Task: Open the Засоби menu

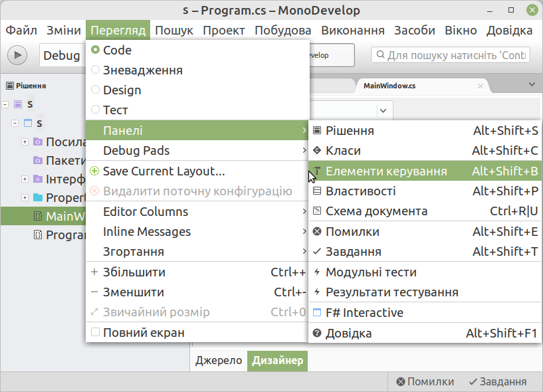Action: [x=415, y=30]
